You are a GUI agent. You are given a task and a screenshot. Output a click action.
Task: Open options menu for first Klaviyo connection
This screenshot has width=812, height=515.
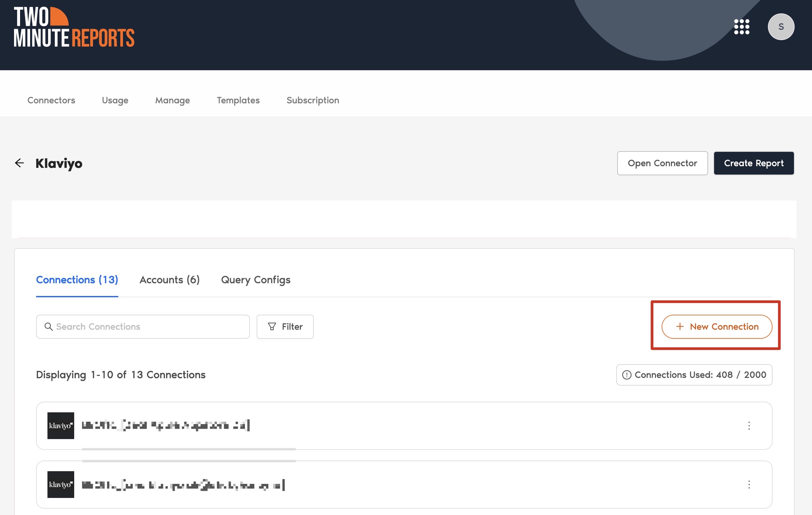749,426
